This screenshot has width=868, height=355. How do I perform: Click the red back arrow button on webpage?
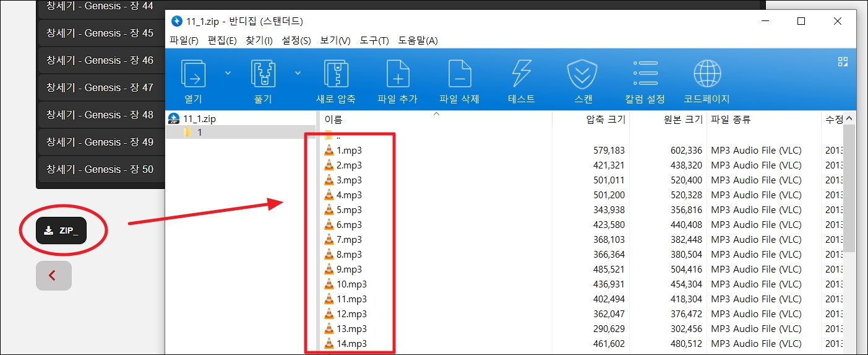[54, 276]
